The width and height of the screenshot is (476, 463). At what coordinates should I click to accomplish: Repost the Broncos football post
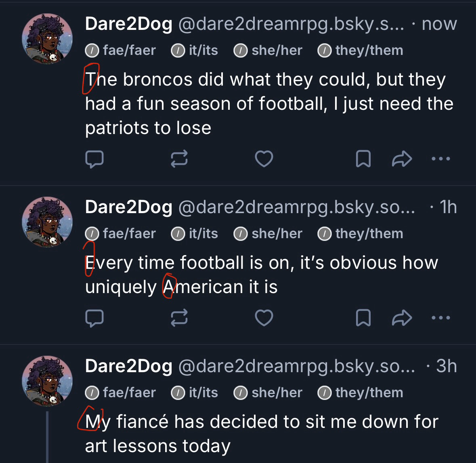point(179,159)
